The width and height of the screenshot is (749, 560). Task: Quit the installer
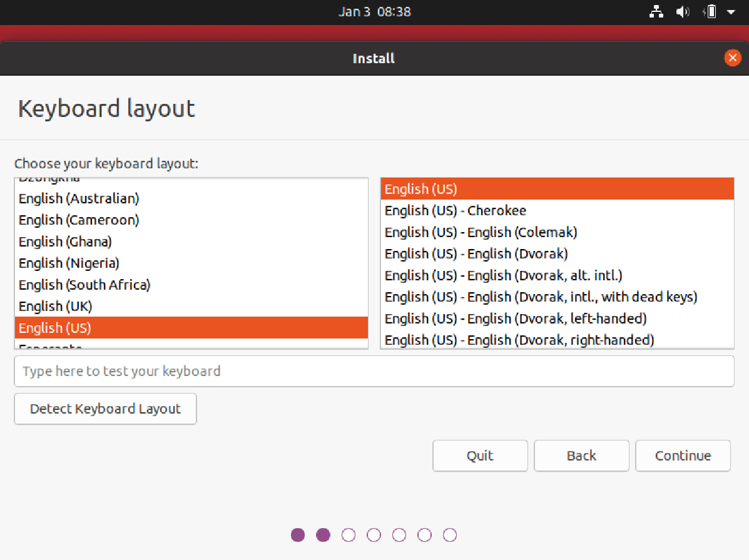click(480, 456)
